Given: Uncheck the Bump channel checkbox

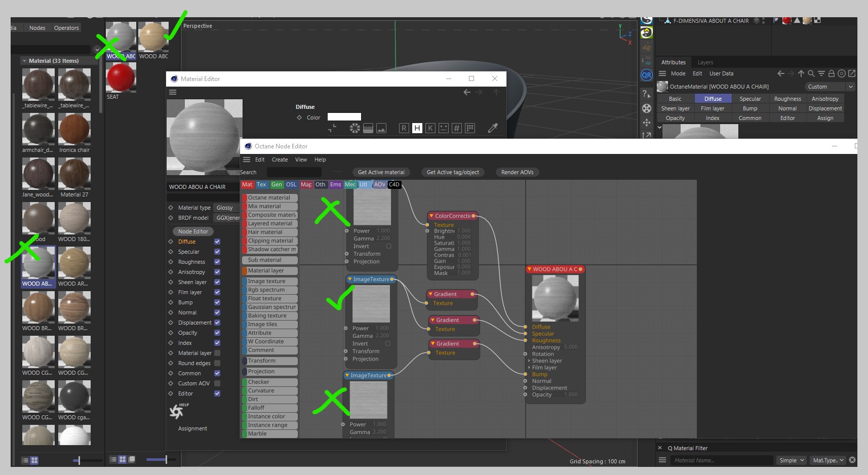Looking at the screenshot, I should point(217,302).
